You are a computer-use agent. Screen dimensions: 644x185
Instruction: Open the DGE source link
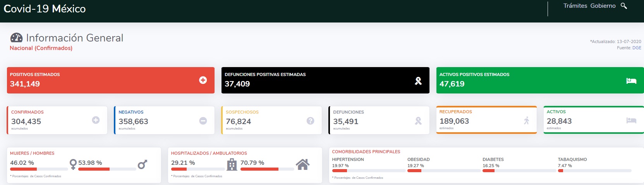point(637,48)
